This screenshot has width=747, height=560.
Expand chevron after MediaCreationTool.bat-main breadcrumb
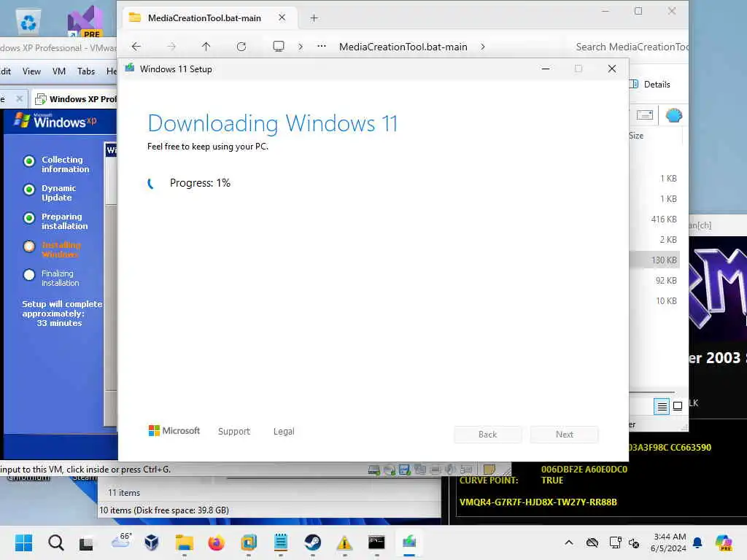point(483,47)
